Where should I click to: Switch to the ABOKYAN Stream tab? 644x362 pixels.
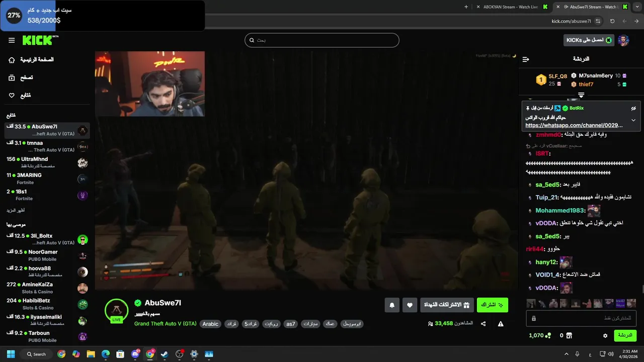point(511,7)
